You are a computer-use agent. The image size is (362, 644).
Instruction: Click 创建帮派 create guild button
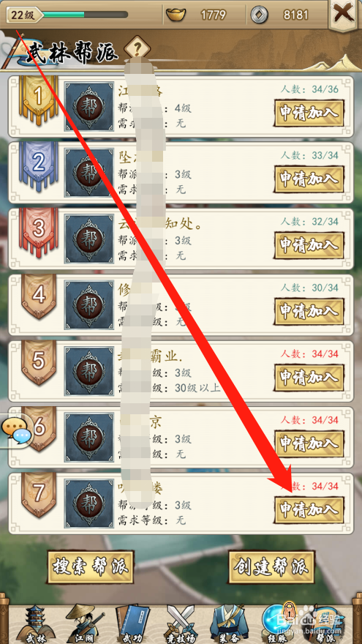(271, 566)
